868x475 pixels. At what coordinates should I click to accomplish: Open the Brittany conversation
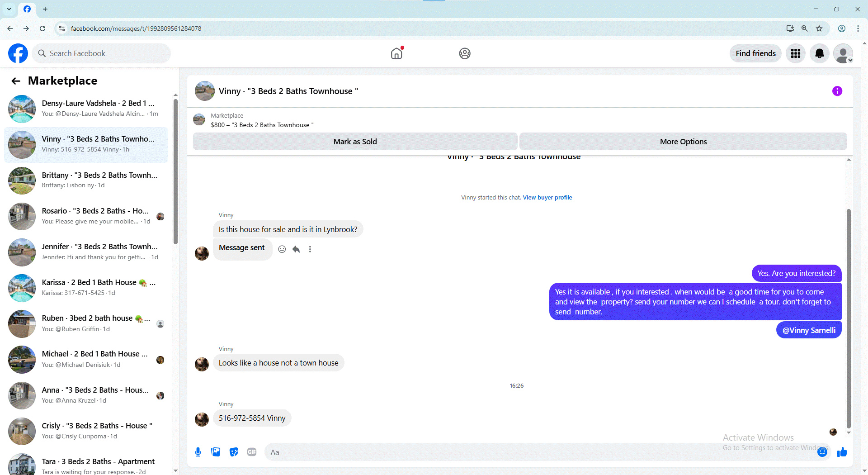coord(86,180)
